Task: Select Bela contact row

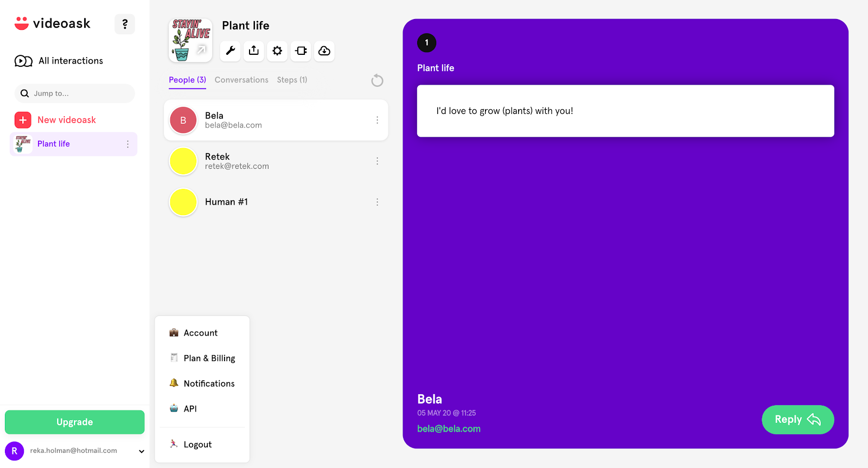Action: coord(276,120)
